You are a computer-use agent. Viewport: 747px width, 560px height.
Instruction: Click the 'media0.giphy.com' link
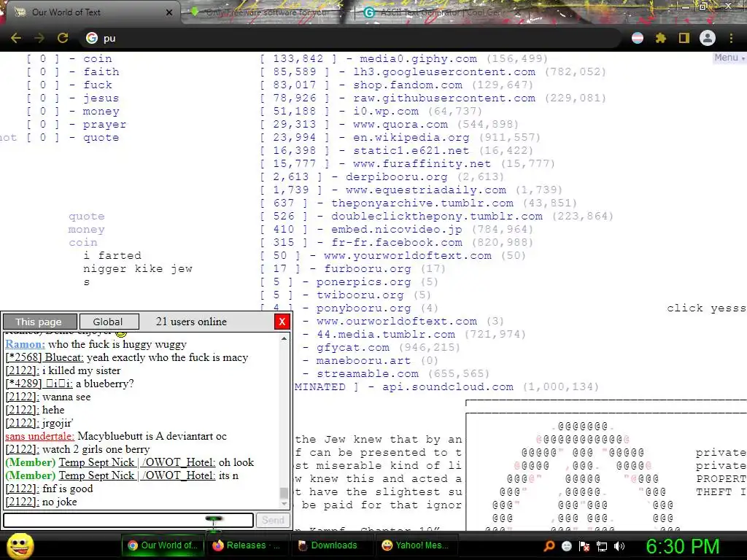418,58
